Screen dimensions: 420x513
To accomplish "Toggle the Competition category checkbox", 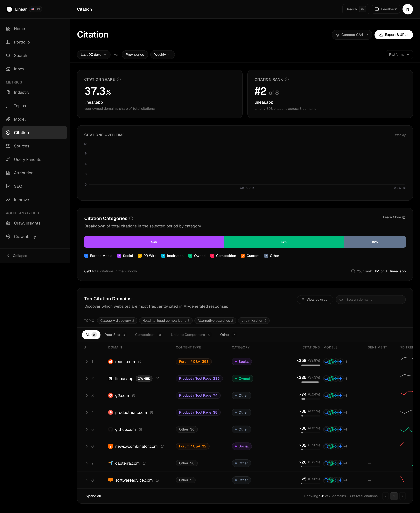I will click(x=212, y=256).
